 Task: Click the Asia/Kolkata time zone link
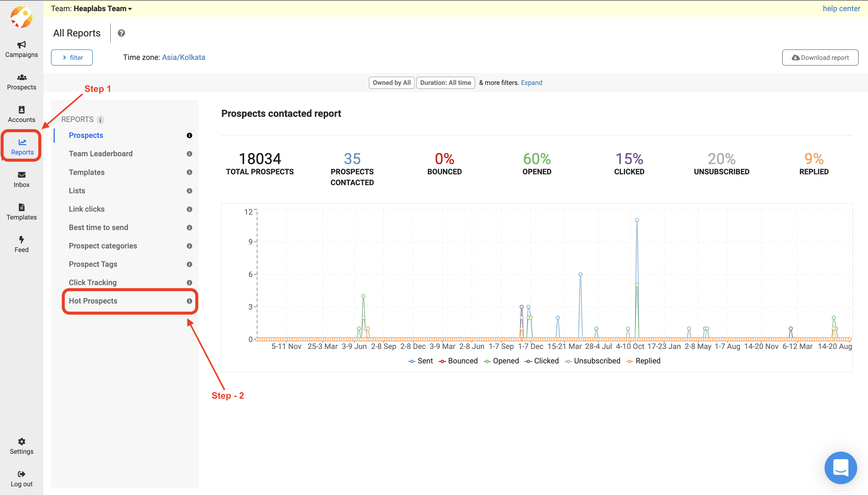pos(184,57)
